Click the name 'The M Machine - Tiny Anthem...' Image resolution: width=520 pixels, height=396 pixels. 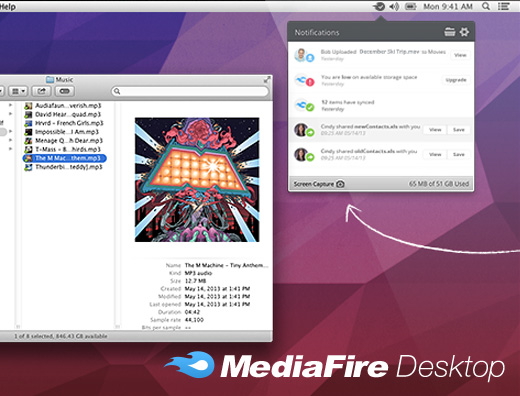(x=226, y=265)
